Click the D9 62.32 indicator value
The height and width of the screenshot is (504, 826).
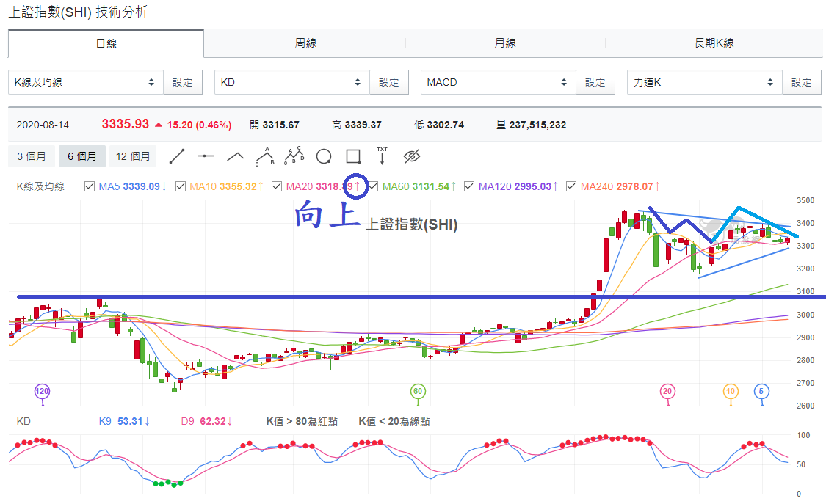point(207,421)
